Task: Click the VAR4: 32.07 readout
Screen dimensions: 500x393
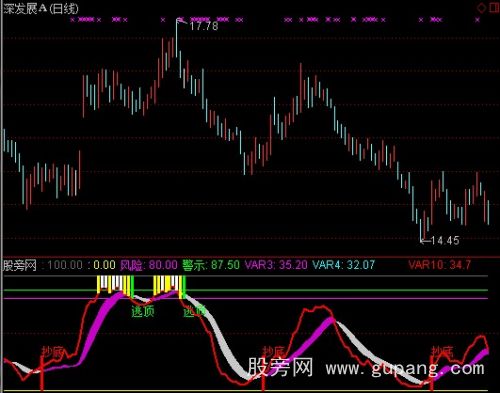Action: coord(343,265)
